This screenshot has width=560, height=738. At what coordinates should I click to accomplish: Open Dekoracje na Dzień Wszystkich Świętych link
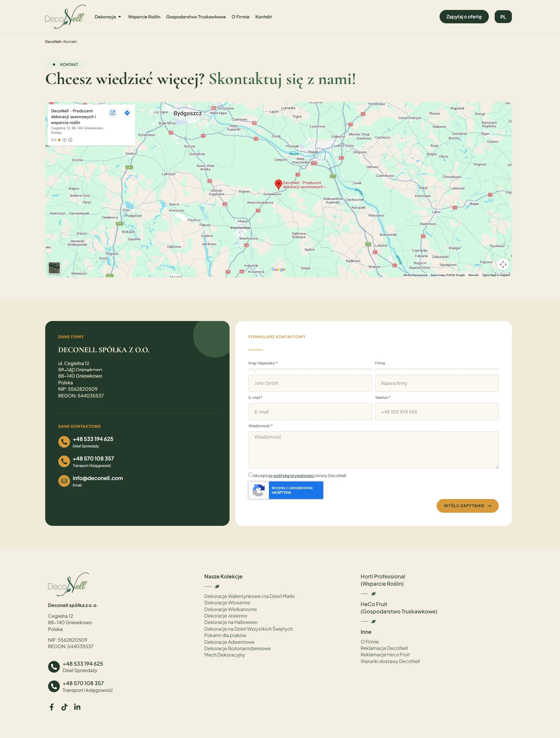point(249,629)
